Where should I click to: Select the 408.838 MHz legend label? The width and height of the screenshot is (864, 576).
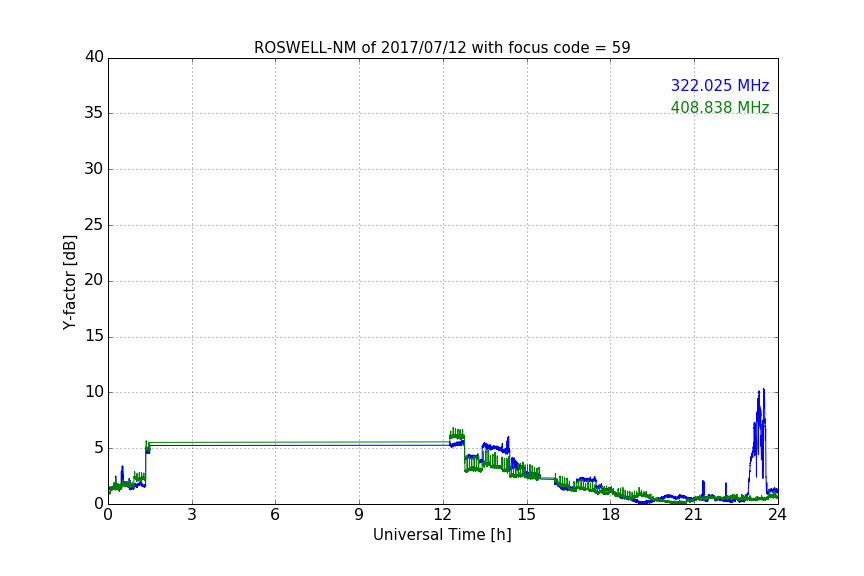[x=720, y=107]
